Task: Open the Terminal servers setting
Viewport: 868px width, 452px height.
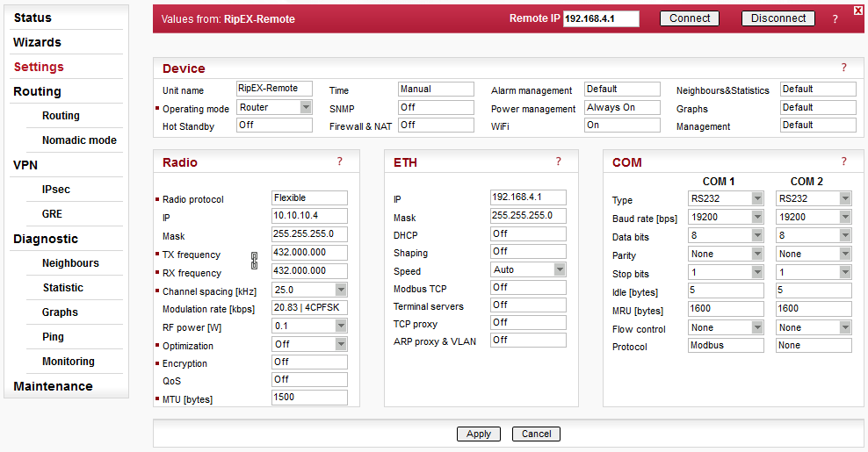Action: (528, 305)
